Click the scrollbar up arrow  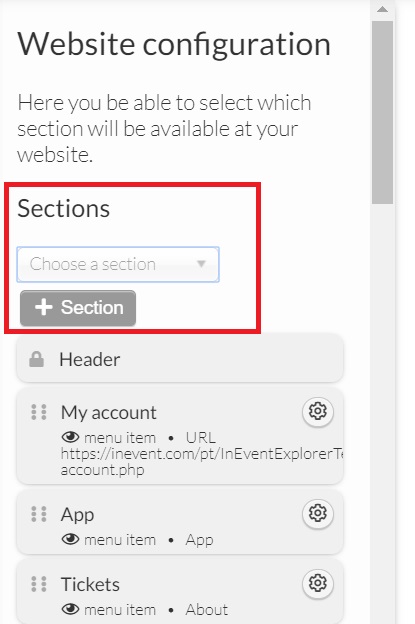click(382, 9)
